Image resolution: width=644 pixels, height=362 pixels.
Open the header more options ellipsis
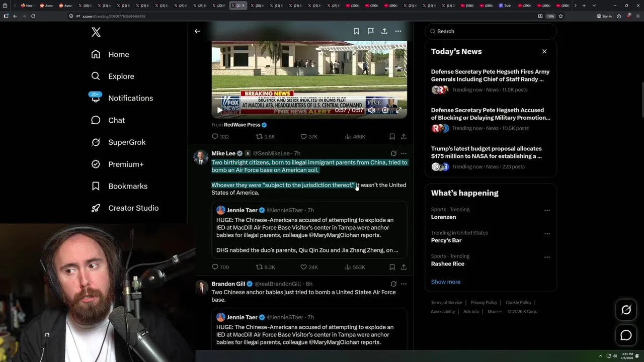[398, 31]
